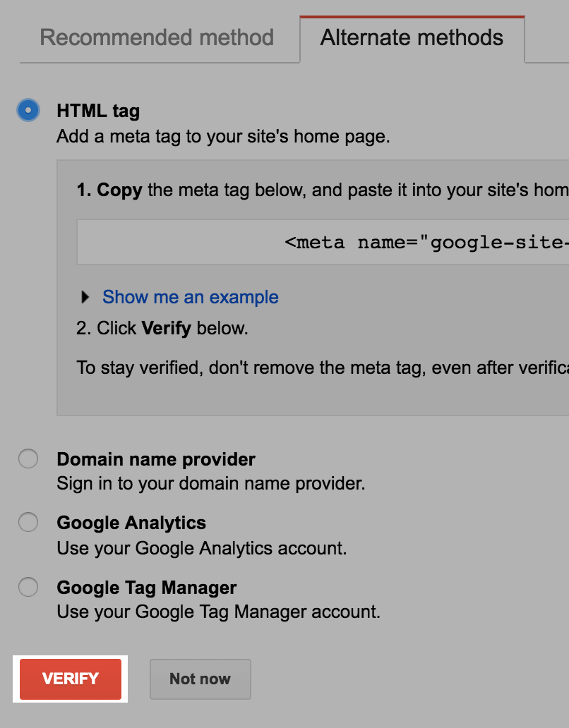This screenshot has height=728, width=569.
Task: Click the Domain name provider heading label
Action: click(x=156, y=459)
